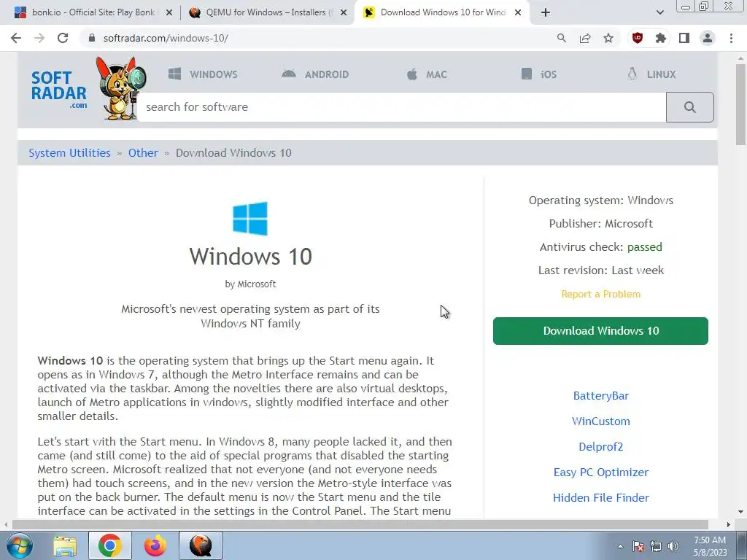Click the horizontal scrollbar right arrow
Screen dimensions: 747x560
point(729,524)
